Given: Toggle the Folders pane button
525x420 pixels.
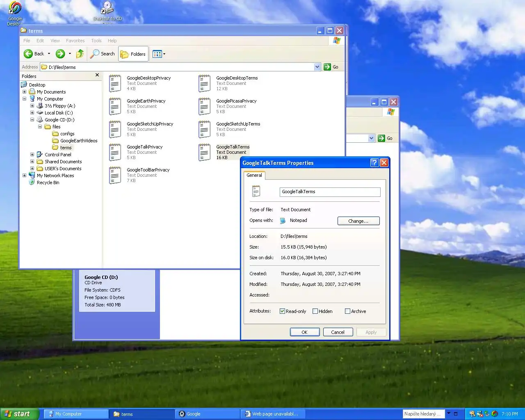Looking at the screenshot, I should pos(133,54).
